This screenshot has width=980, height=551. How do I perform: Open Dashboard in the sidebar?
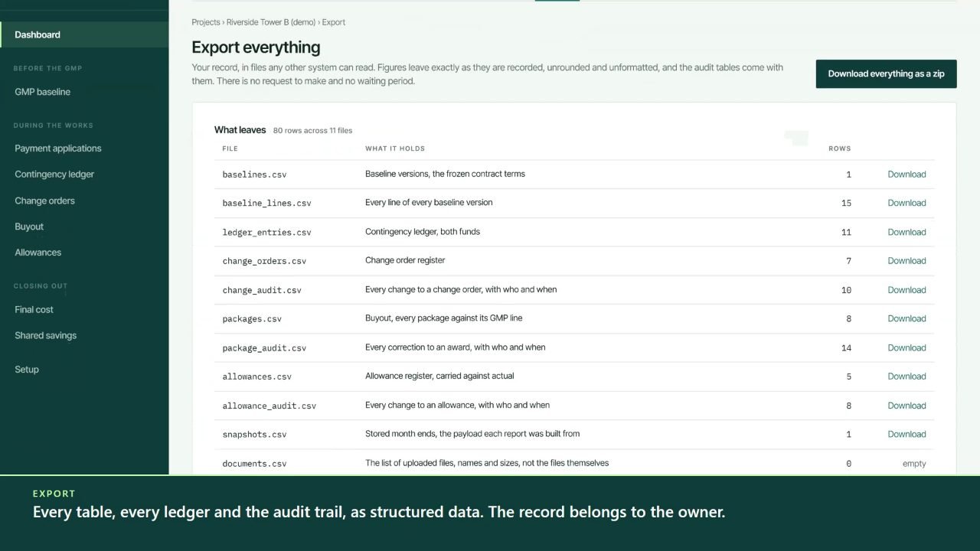[x=84, y=34]
